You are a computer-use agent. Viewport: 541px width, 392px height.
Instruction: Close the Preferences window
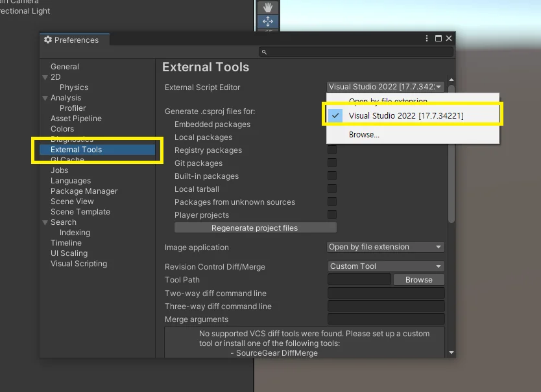click(x=449, y=38)
